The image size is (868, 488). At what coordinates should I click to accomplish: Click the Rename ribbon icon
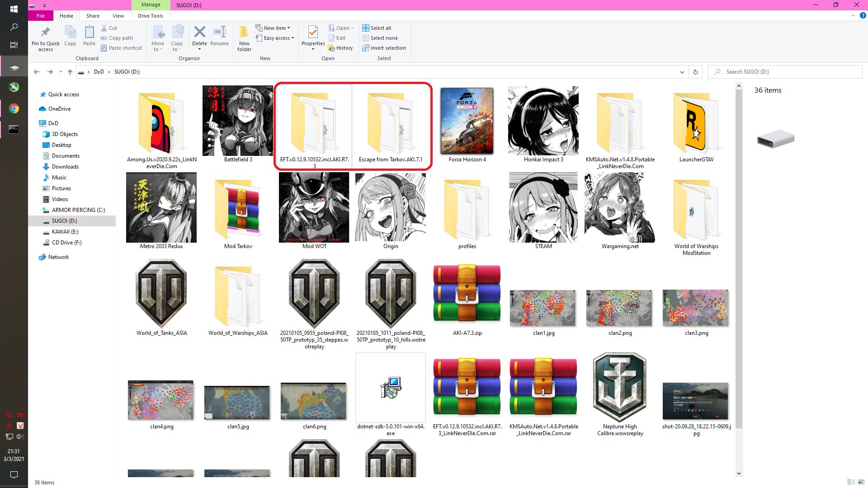219,33
